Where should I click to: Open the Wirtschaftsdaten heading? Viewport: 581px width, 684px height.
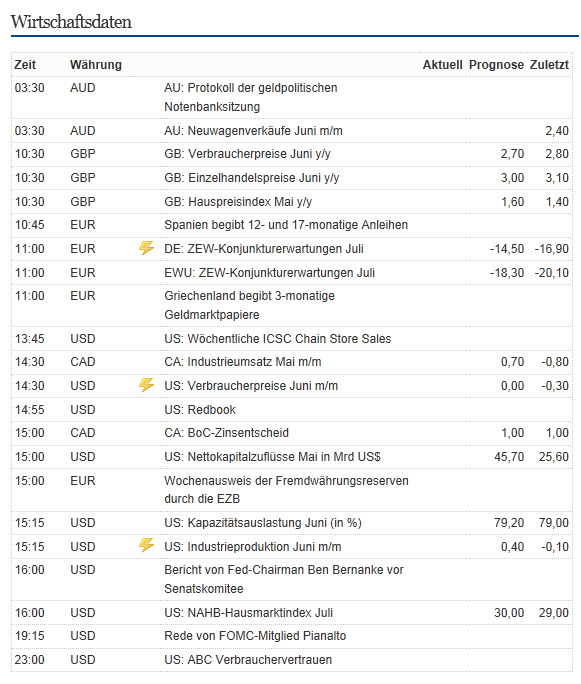[71, 22]
